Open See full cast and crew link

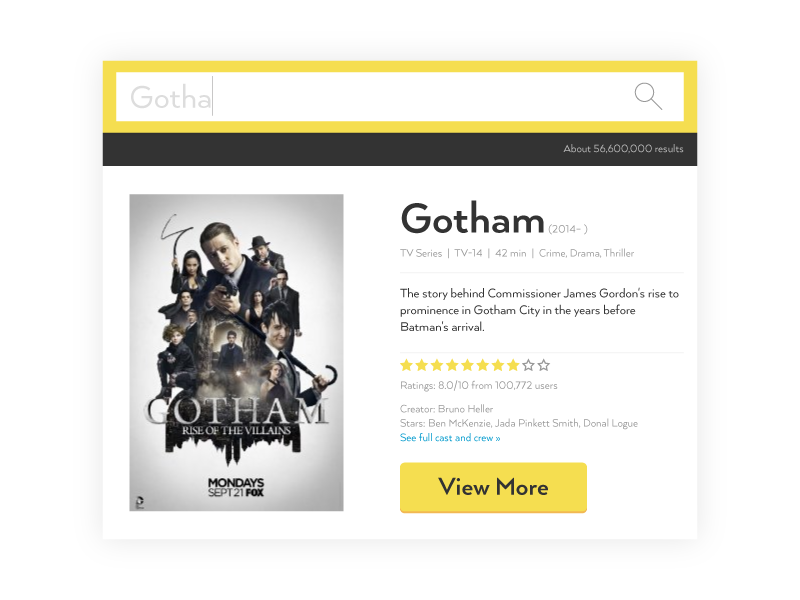point(450,438)
